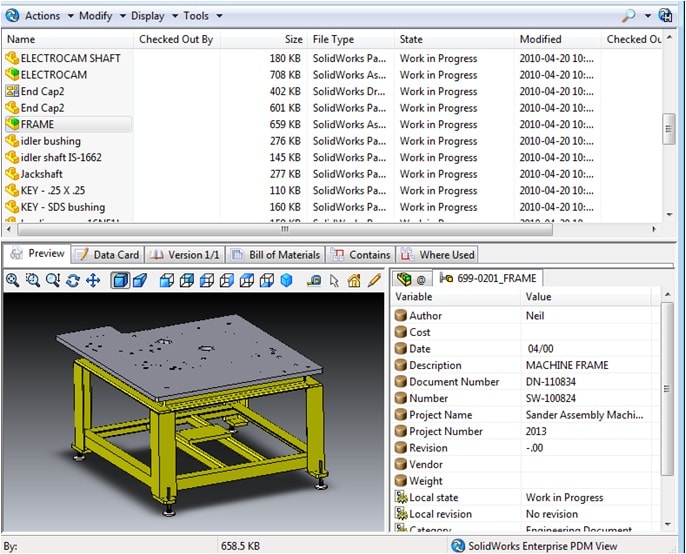Expand the Tools dropdown arrow

[x=219, y=16]
